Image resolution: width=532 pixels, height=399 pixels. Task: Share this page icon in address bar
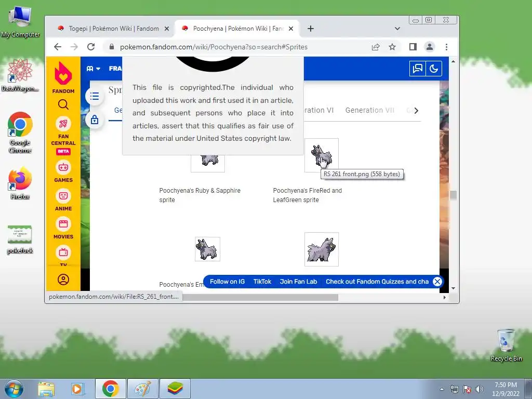tap(376, 47)
